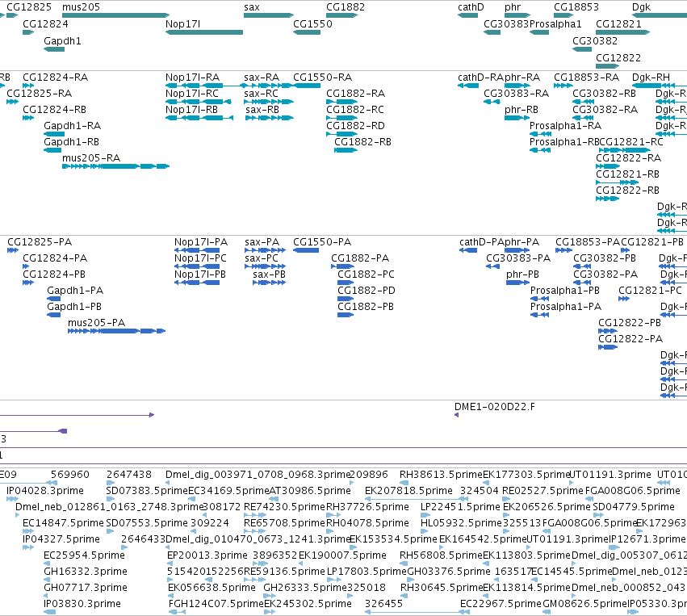
Task: Select transcript CG12824-RB
Action: click(54, 110)
